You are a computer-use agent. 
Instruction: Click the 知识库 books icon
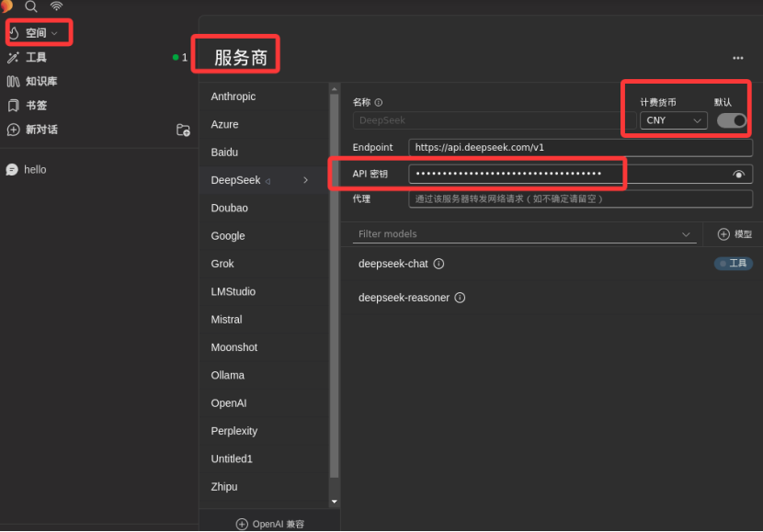click(x=13, y=81)
